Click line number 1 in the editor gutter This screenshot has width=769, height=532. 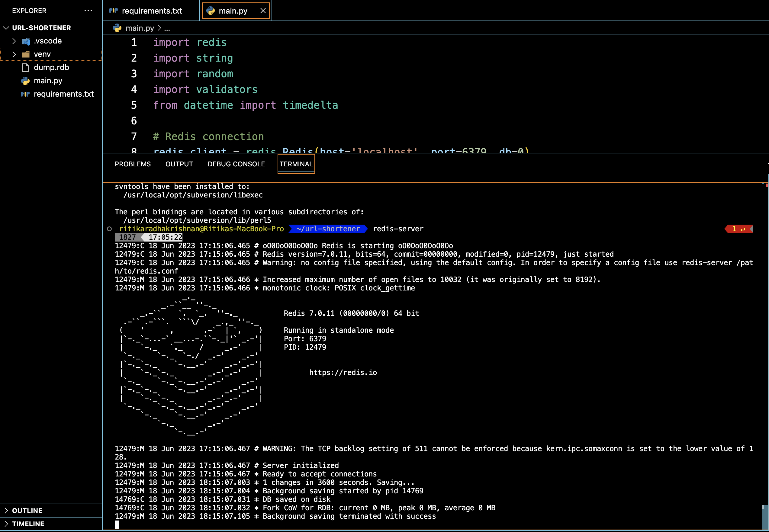(134, 43)
